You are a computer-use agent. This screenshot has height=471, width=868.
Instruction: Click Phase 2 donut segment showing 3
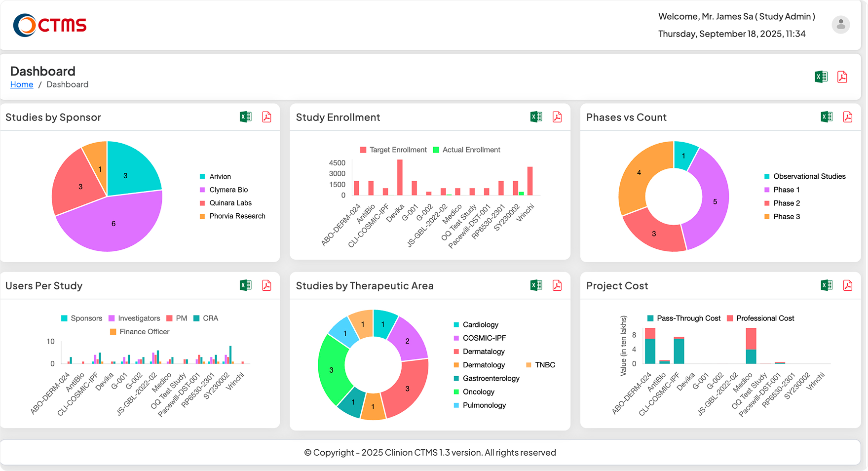654,234
